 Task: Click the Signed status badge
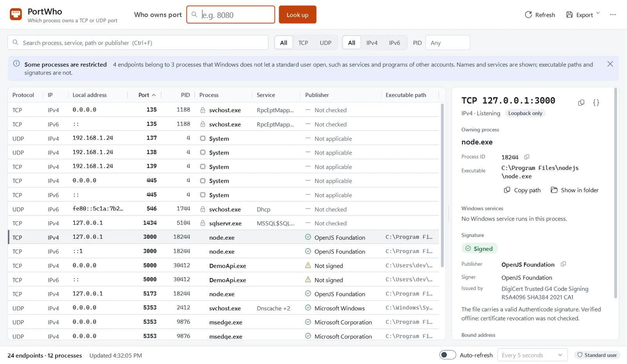[x=479, y=249]
